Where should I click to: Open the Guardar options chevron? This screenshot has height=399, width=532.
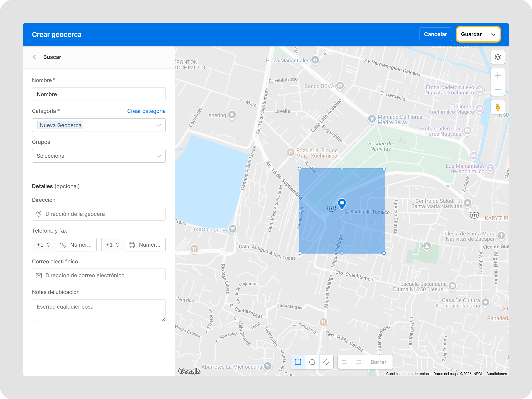pyautogui.click(x=493, y=34)
